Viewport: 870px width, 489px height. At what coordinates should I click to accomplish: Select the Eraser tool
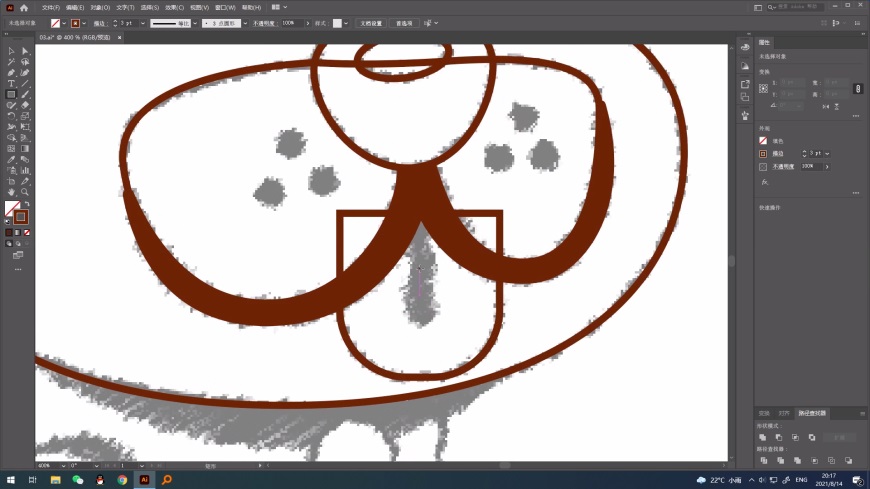coord(25,105)
